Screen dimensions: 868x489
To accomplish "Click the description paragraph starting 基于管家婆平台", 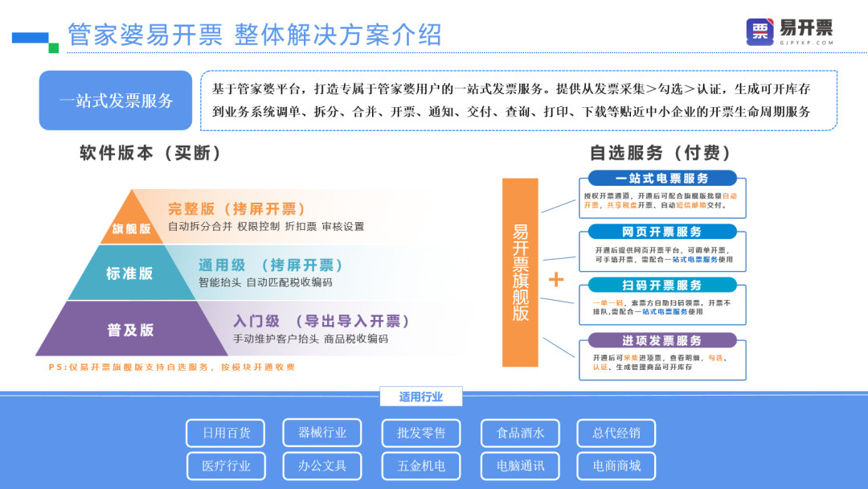I will 511,101.
